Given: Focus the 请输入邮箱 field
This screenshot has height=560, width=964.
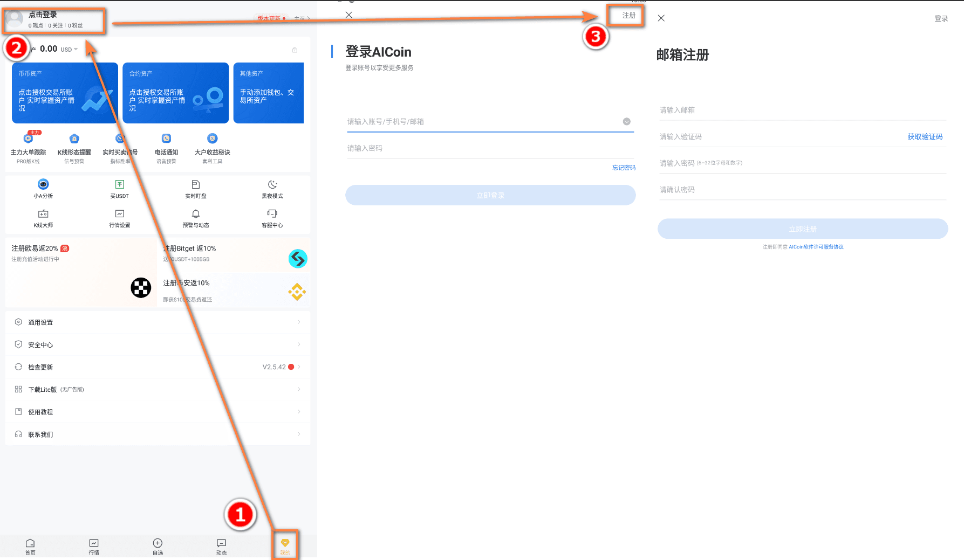Looking at the screenshot, I should click(803, 110).
